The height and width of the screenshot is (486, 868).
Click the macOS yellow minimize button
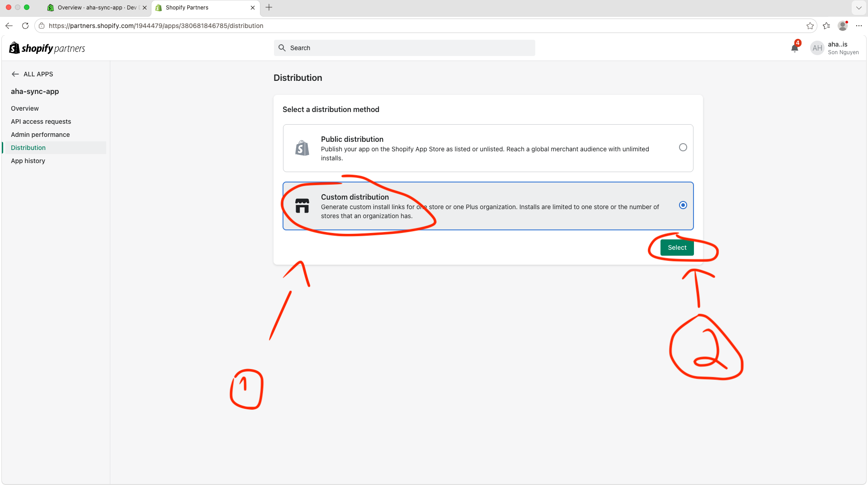coord(18,7)
